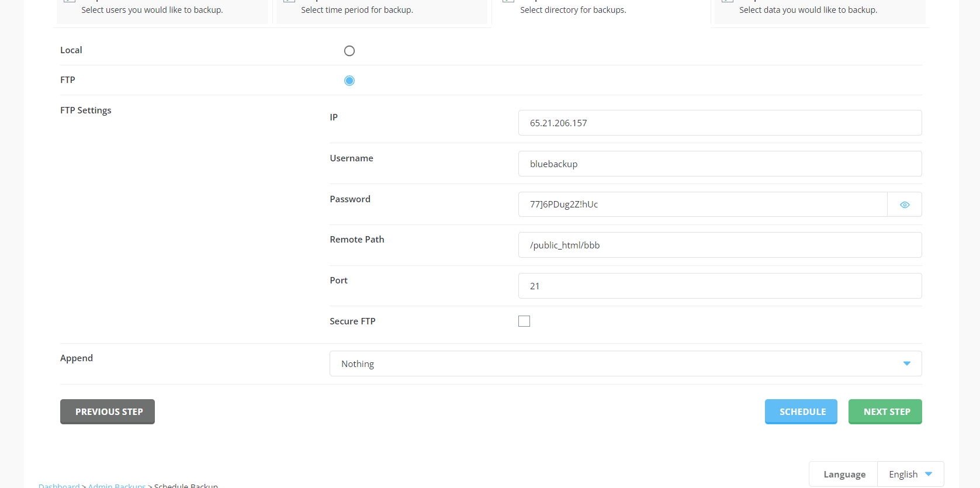Open 'Select users you would like to backup' step
This screenshot has width=980, height=488.
(x=162, y=11)
